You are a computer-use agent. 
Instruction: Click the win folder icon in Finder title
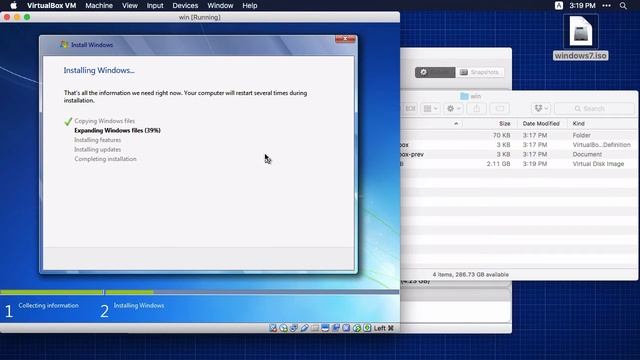click(x=464, y=96)
